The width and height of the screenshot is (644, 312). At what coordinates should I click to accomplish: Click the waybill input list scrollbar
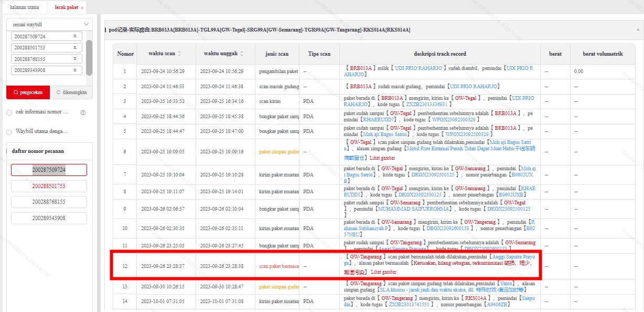point(89,57)
